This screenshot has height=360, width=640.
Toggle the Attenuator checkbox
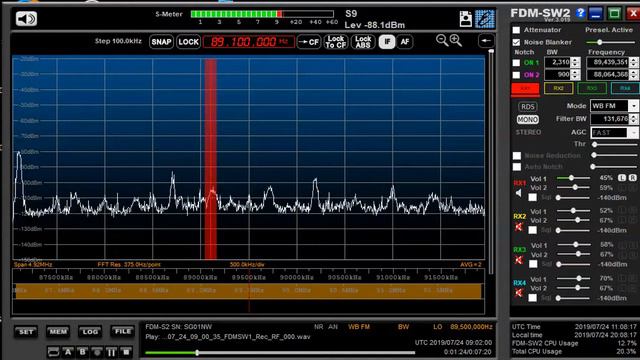tap(516, 30)
